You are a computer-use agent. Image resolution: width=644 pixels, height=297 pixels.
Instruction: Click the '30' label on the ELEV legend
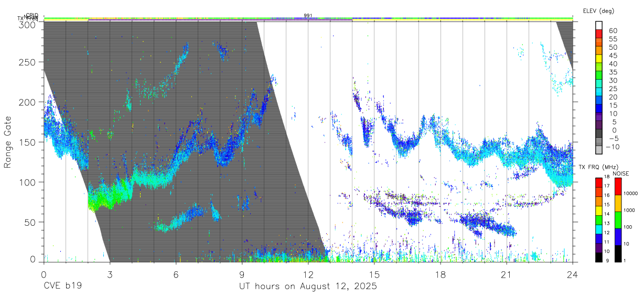(612, 81)
